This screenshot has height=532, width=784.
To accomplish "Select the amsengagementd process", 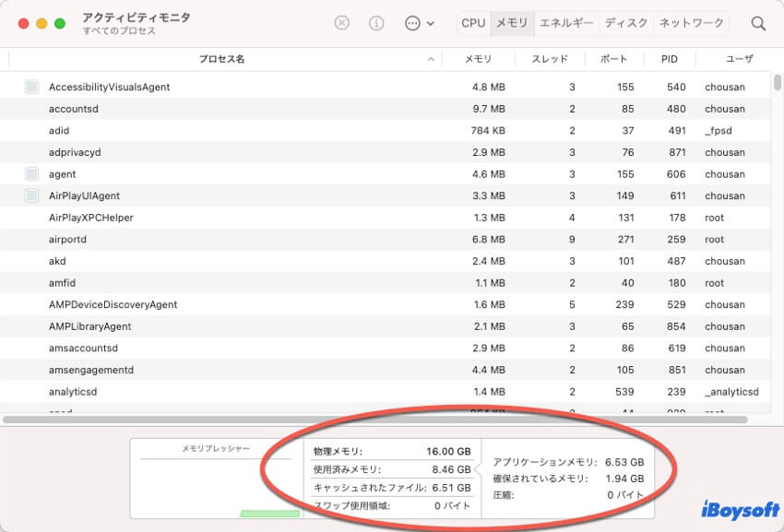I will (385, 370).
